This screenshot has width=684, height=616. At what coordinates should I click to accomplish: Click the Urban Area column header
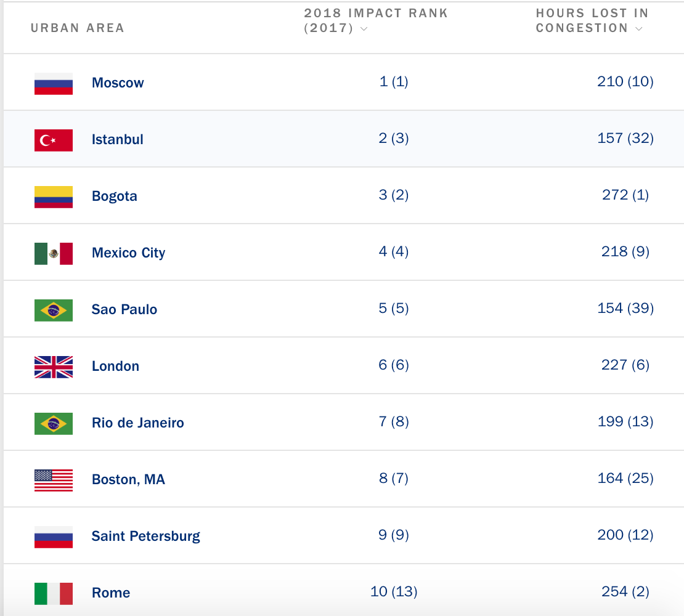(x=78, y=28)
